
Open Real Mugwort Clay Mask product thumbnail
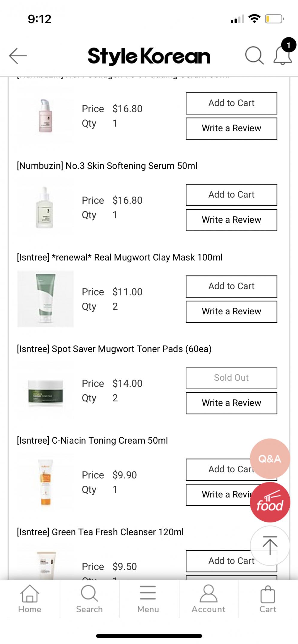[46, 299]
